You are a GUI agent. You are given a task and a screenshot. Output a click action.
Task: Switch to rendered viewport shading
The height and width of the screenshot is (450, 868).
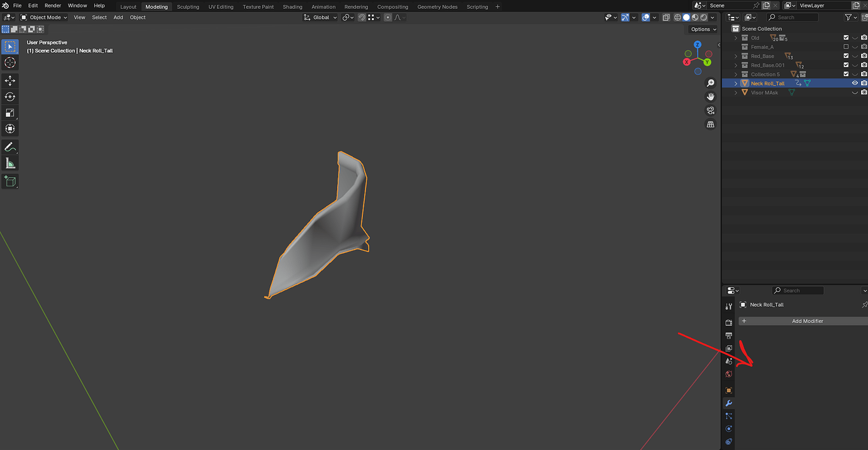click(x=703, y=18)
